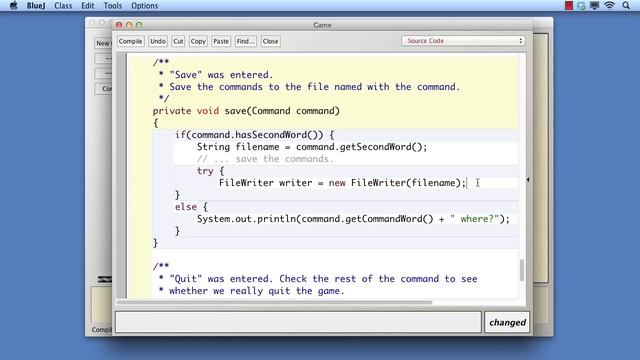Open the Apple menu

tap(13, 5)
